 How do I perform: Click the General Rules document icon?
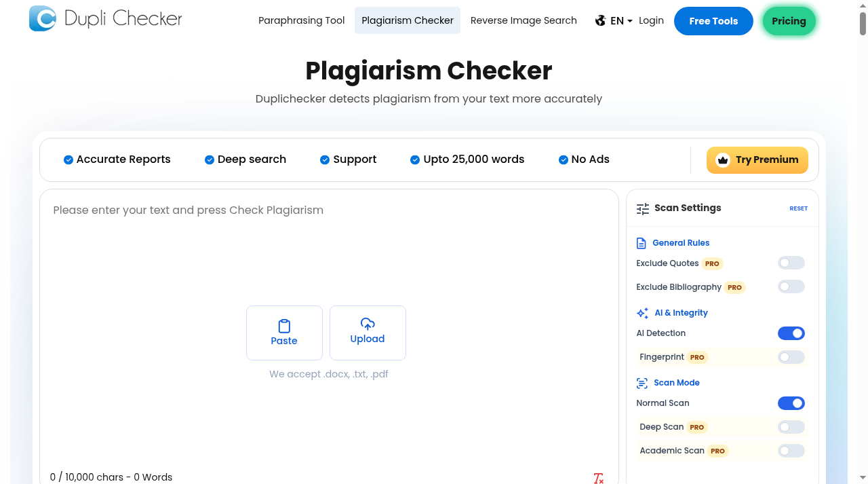pyautogui.click(x=642, y=243)
